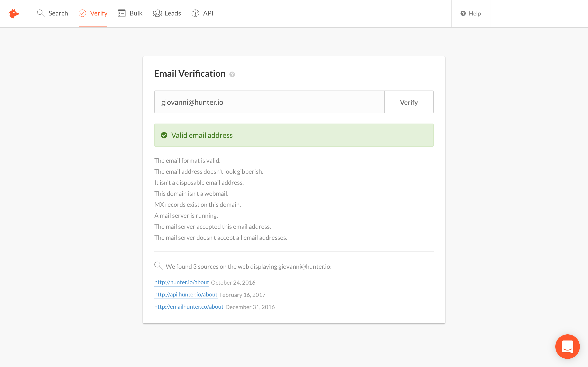Image resolution: width=588 pixels, height=367 pixels.
Task: Switch to the Bulk tab
Action: click(x=136, y=13)
